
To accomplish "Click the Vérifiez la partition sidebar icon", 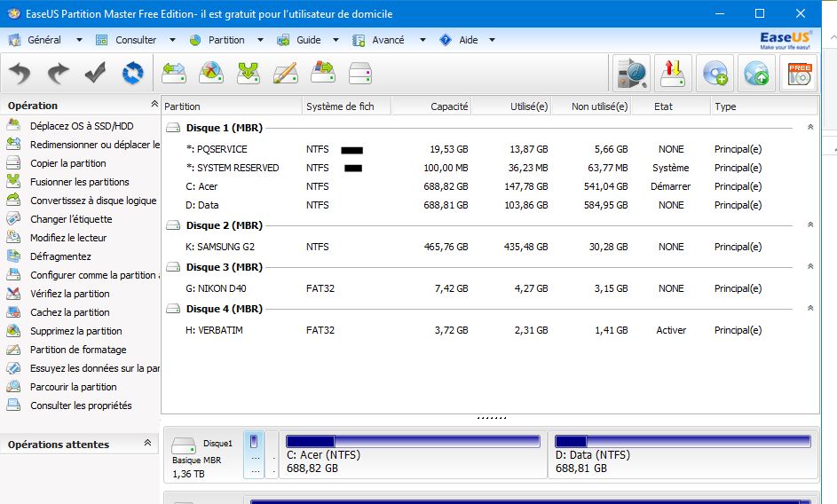I will (x=13, y=294).
